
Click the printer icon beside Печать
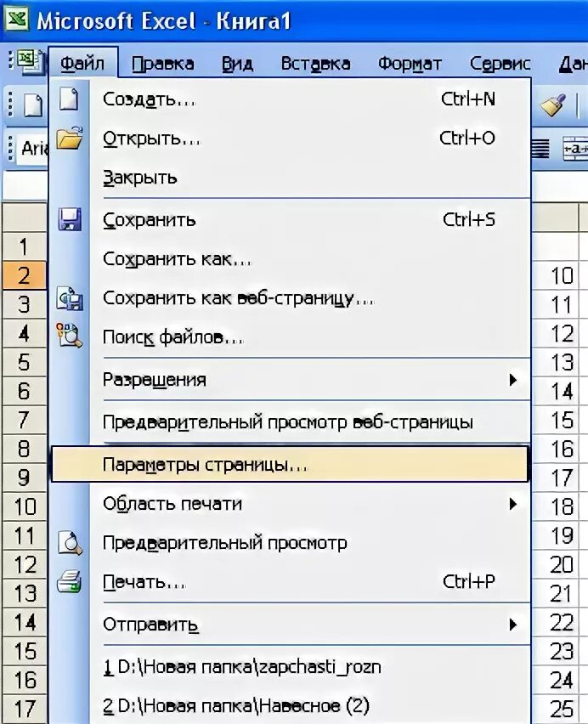[x=69, y=581]
